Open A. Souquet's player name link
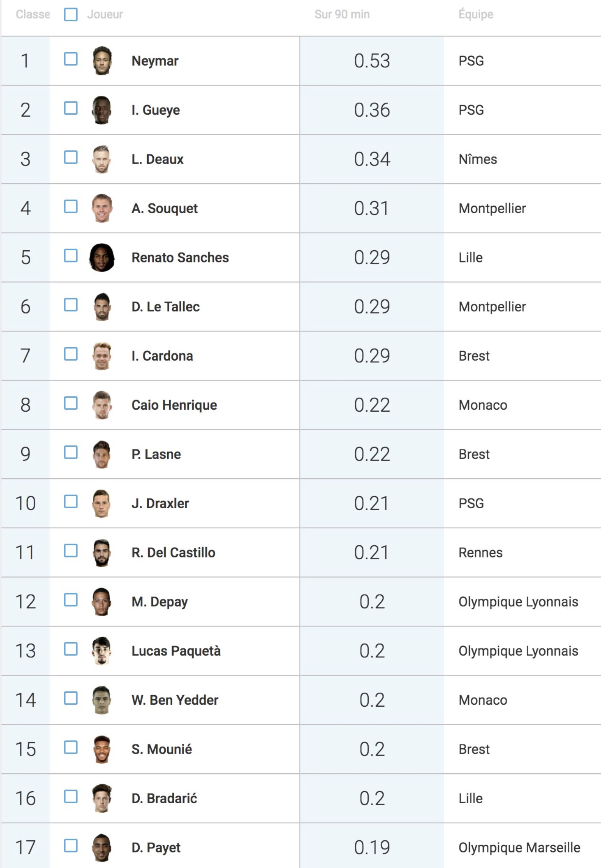The height and width of the screenshot is (868, 601). (165, 208)
